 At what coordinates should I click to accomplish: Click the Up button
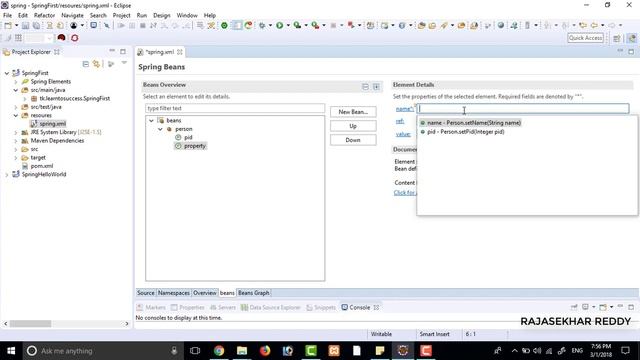(353, 126)
